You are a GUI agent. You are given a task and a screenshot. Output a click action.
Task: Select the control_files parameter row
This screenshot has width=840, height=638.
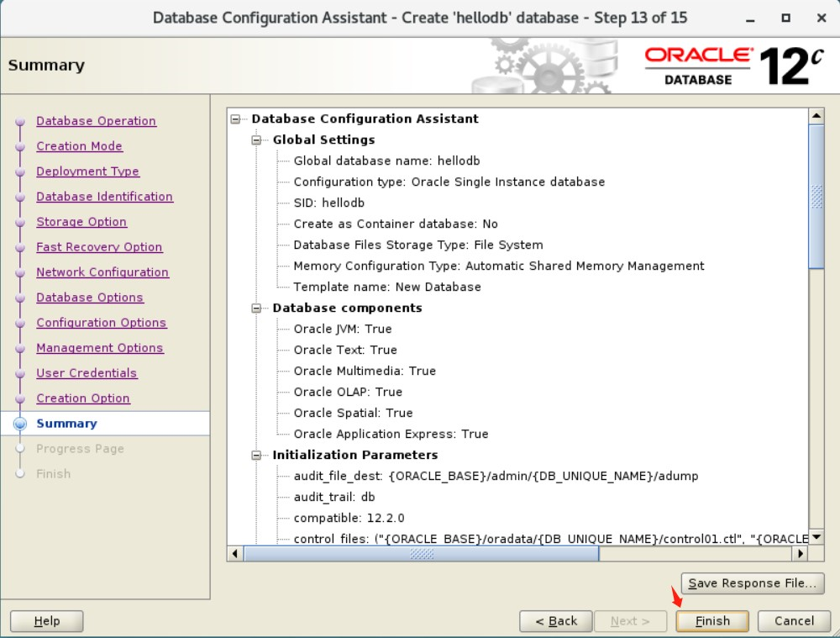[550, 538]
